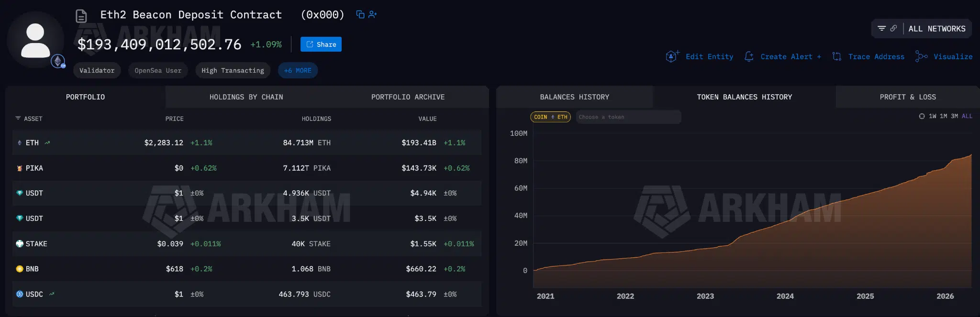Share this entity page
This screenshot has height=317, width=980.
click(x=321, y=44)
